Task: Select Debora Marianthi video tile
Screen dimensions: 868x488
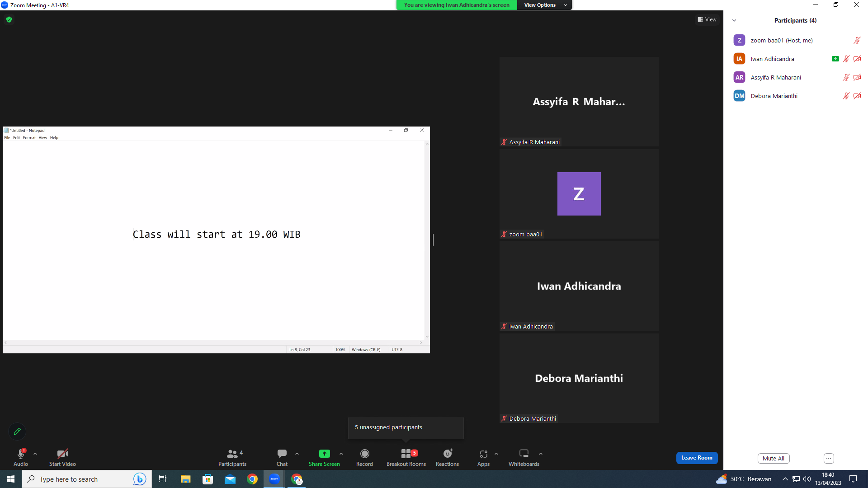Action: (579, 378)
